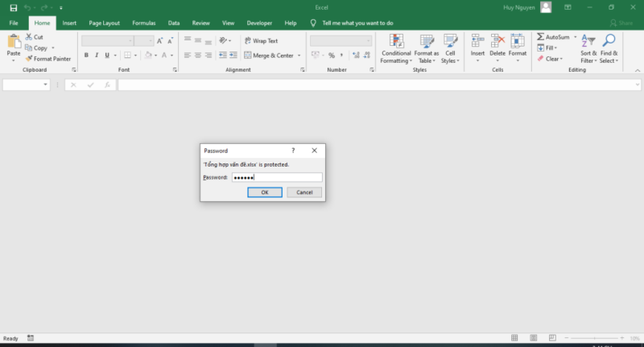This screenshot has width=644, height=347.
Task: Open the font name combo box
Action: pyautogui.click(x=108, y=40)
